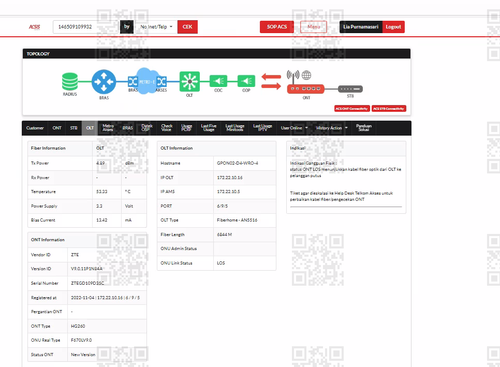
Task: Click the ACS STB Connectivity button
Action: tap(389, 109)
